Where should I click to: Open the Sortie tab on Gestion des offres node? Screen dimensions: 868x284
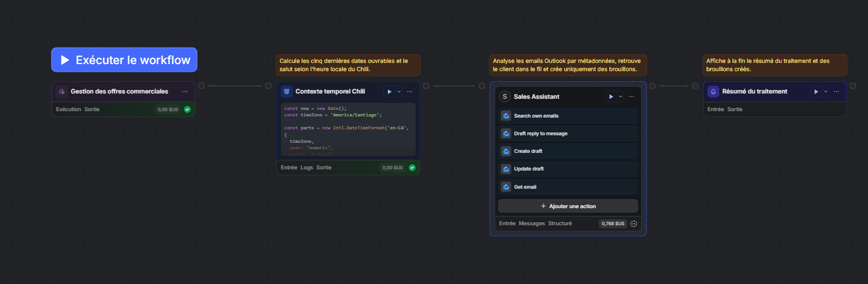coord(92,109)
